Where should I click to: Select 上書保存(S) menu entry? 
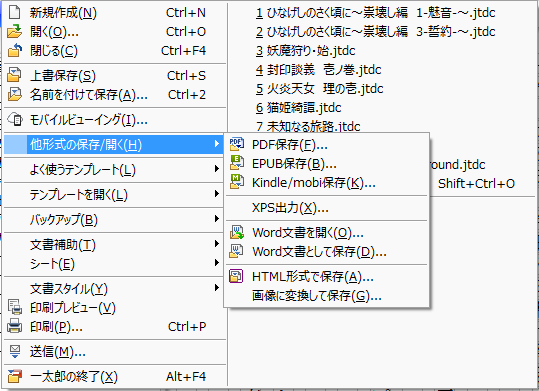tap(115, 75)
